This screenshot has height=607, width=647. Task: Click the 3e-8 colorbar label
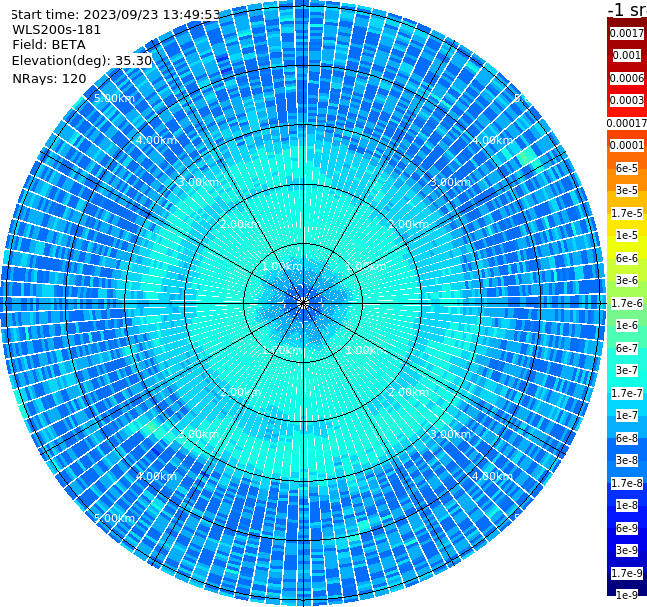point(627,460)
